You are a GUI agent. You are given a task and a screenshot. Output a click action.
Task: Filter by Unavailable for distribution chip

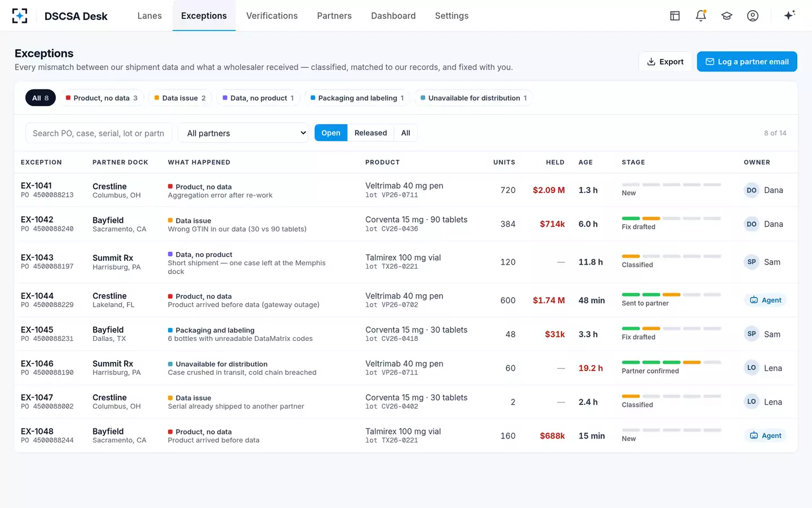(x=474, y=98)
